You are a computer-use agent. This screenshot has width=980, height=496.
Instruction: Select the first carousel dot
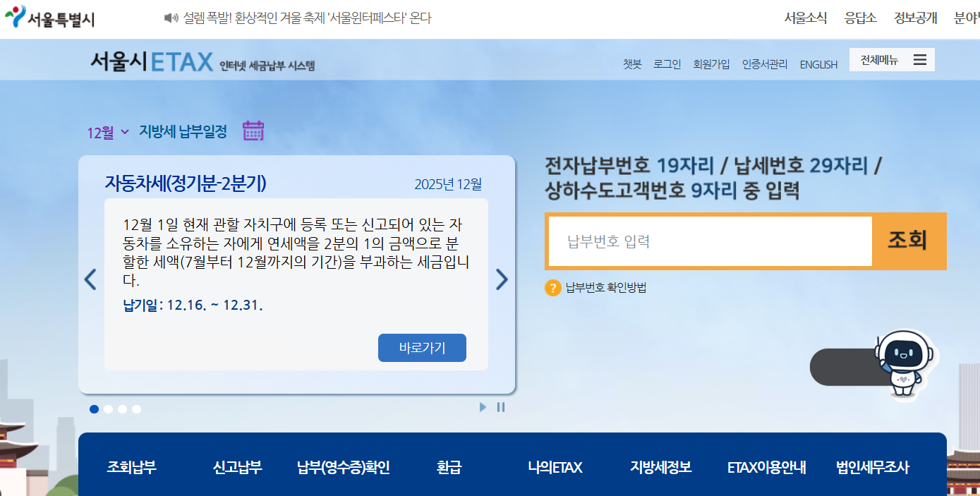(x=94, y=409)
